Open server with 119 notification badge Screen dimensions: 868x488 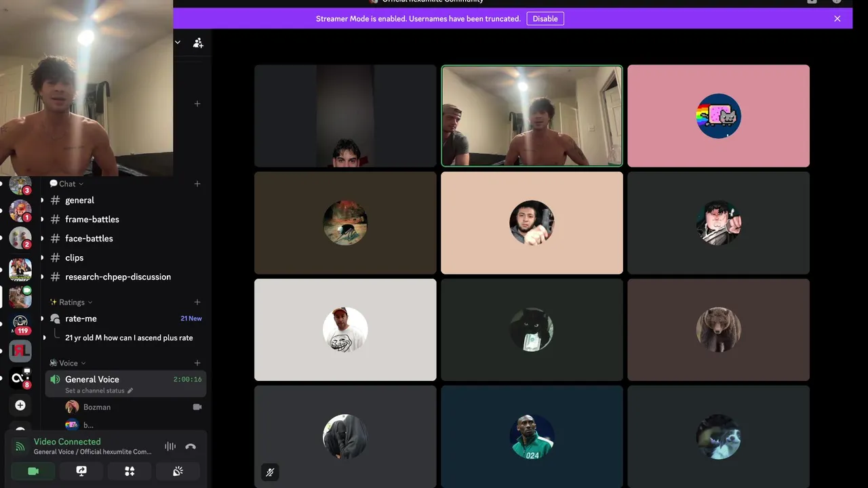(20, 324)
